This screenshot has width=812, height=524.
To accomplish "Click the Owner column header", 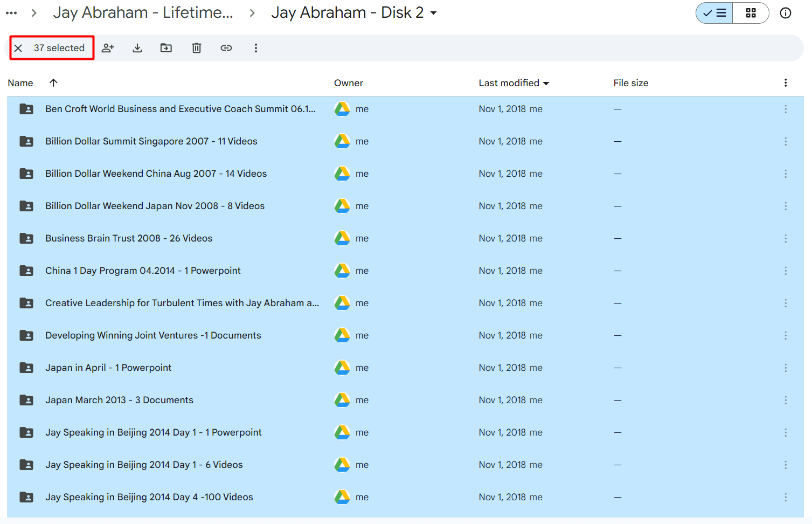I will 349,83.
